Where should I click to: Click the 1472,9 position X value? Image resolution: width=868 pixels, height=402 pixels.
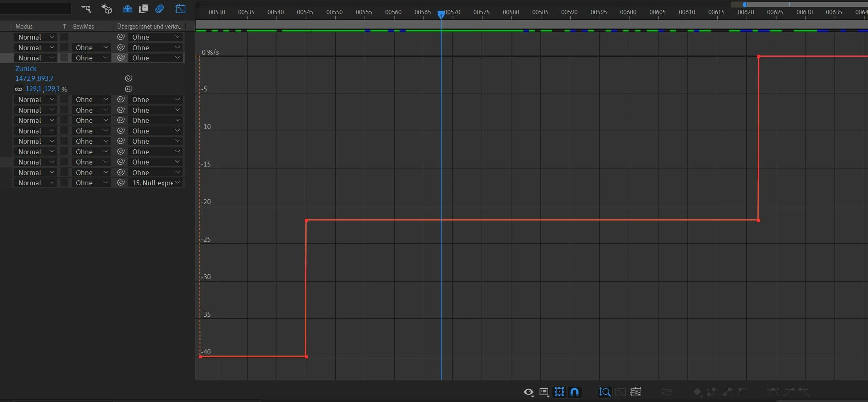(x=25, y=78)
